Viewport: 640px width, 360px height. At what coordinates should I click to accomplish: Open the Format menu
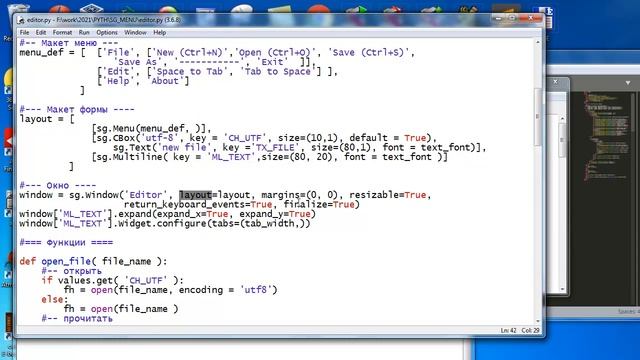point(62,32)
